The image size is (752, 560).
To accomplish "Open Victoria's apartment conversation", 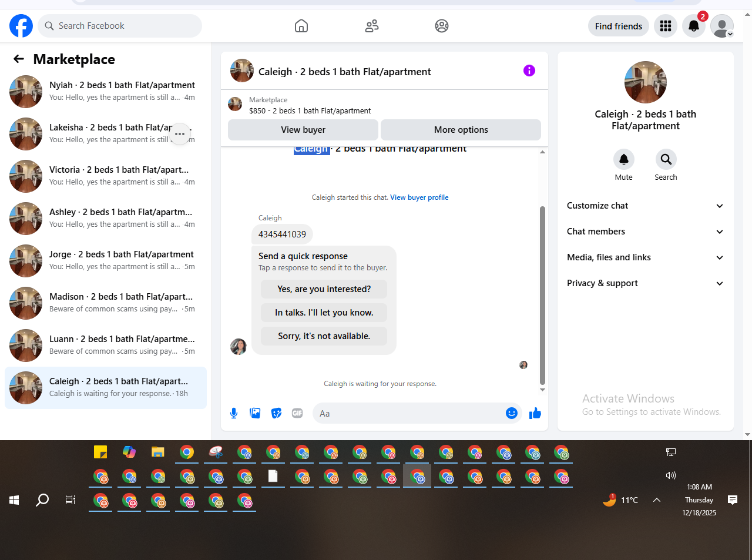I will pyautogui.click(x=106, y=176).
